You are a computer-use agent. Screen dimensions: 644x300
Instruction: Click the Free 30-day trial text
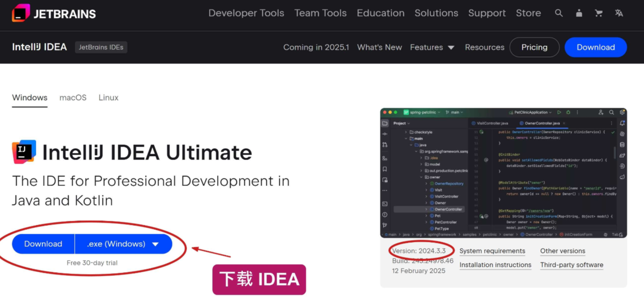click(x=92, y=263)
